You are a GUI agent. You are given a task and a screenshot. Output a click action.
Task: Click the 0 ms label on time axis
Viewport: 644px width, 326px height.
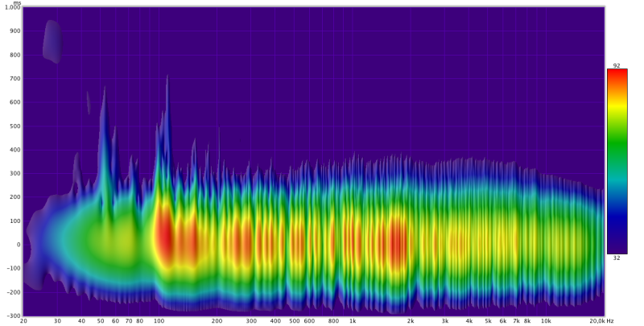coord(19,245)
